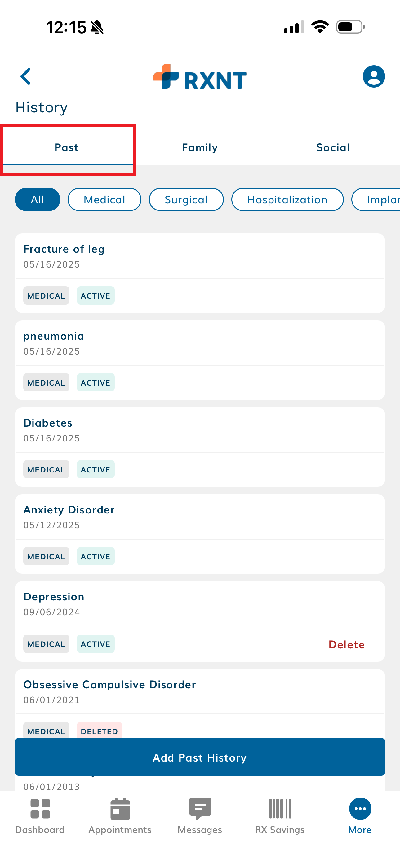Screen dimensions: 400x868
Task: Filter history by Medical
Action: [104, 200]
